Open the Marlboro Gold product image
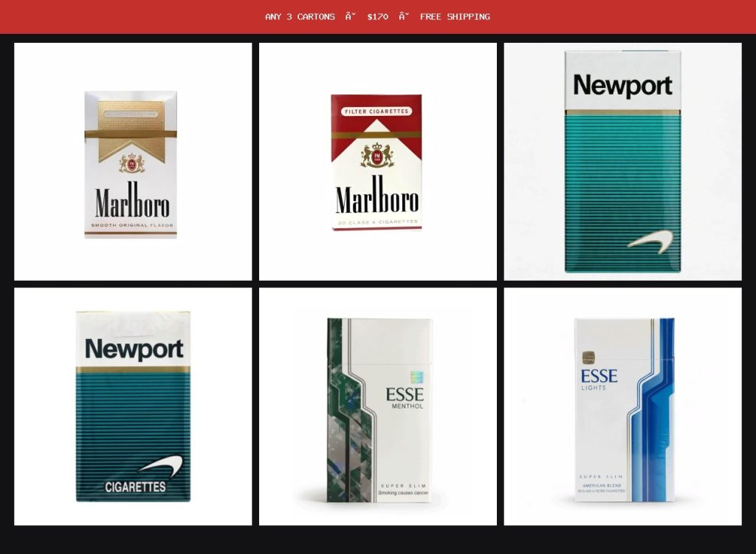The image size is (756, 554). tap(133, 162)
